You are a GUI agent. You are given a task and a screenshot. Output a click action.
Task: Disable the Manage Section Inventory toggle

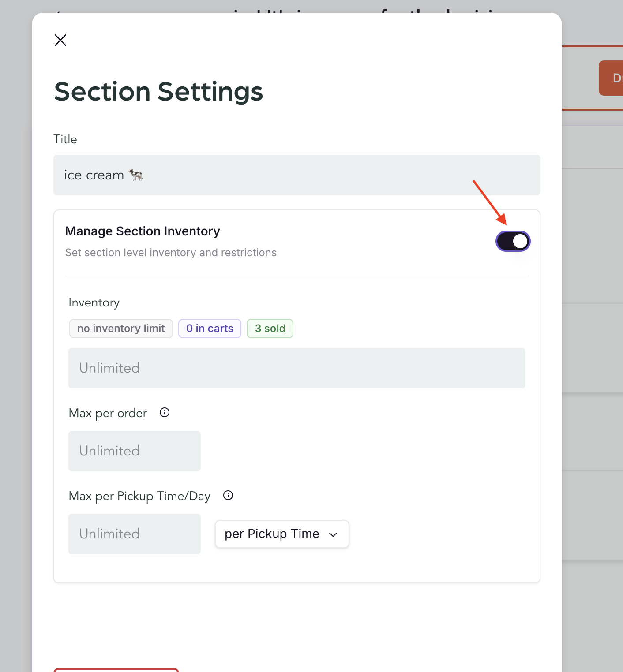(513, 241)
